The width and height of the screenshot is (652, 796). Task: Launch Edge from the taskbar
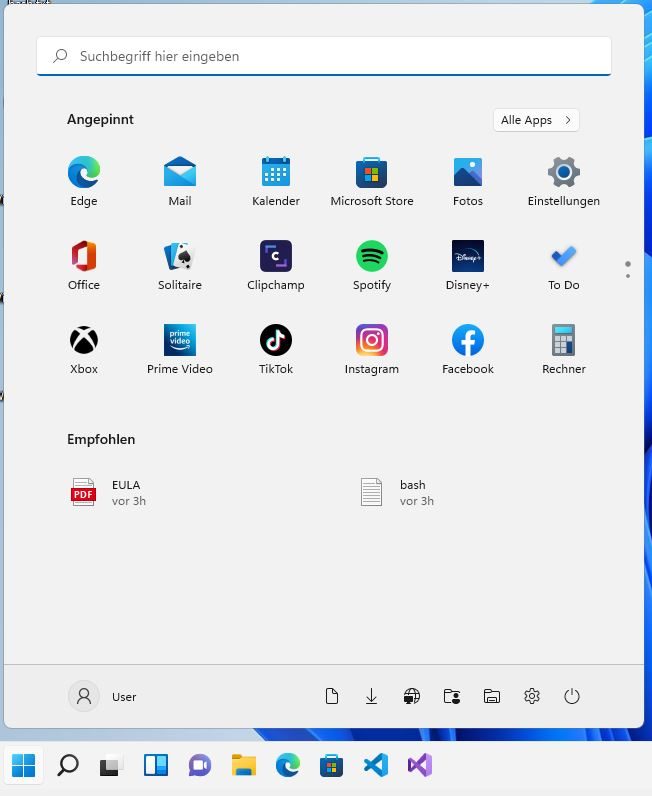coord(288,765)
